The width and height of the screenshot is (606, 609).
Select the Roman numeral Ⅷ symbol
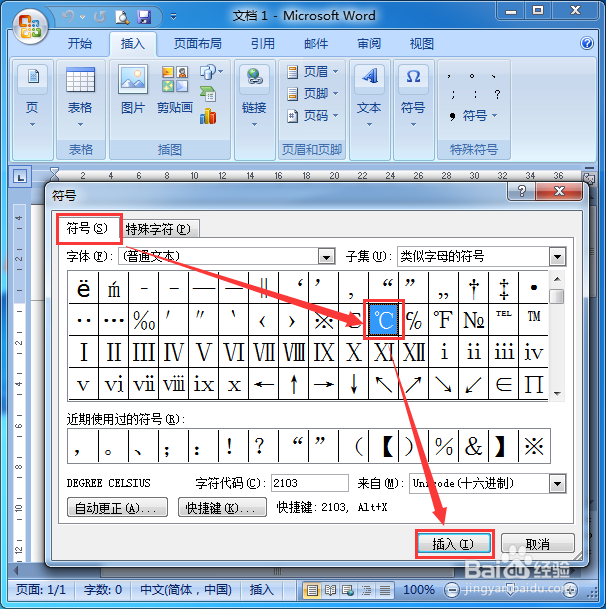tap(294, 352)
